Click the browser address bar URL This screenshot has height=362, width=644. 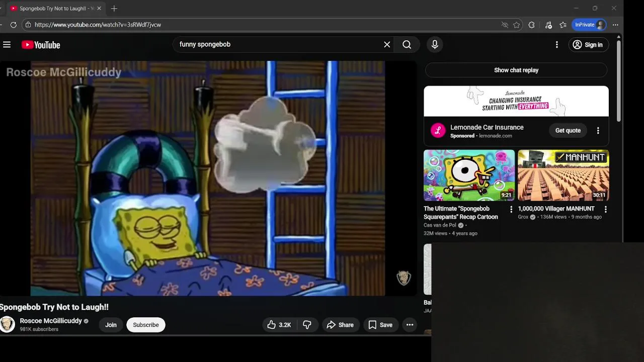click(98, 25)
